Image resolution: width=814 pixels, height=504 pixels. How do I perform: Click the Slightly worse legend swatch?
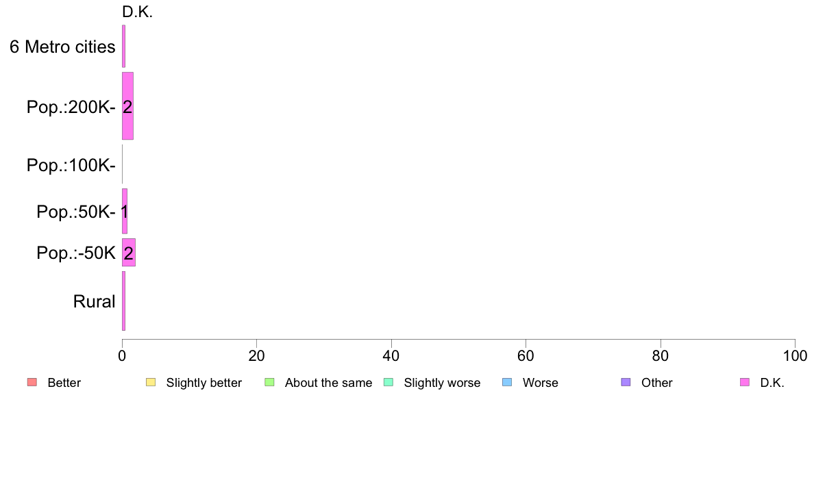(x=388, y=383)
